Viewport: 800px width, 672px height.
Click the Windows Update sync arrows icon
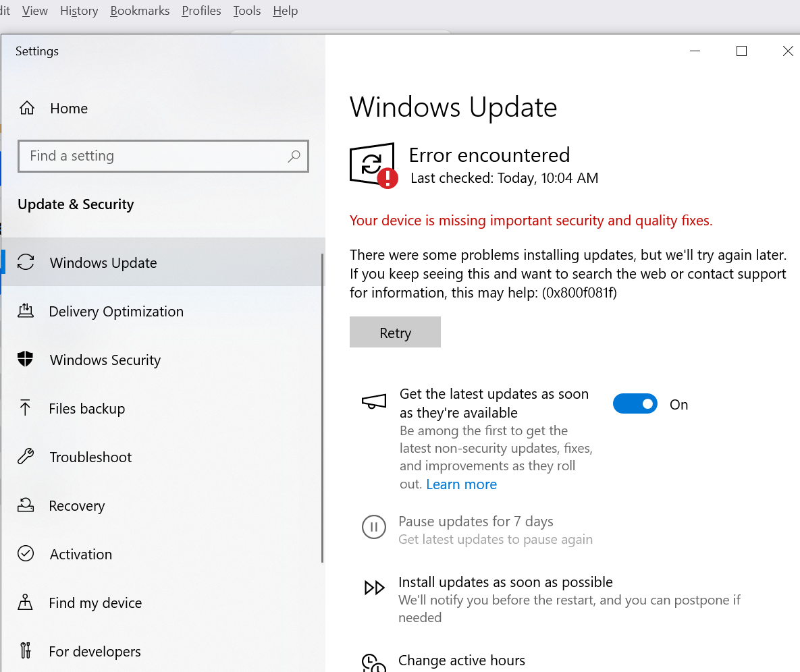point(26,262)
